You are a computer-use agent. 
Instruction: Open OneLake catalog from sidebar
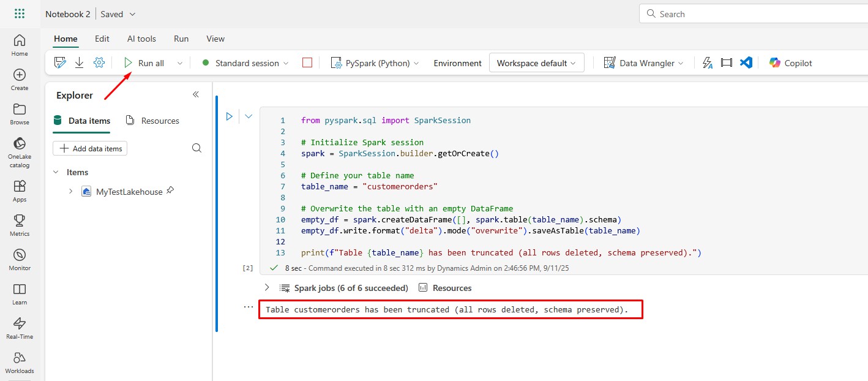coord(20,151)
